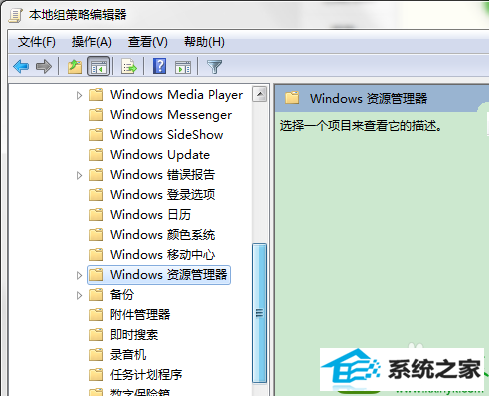
Task: Select the Windows Media Player tree item
Action: coord(176,95)
